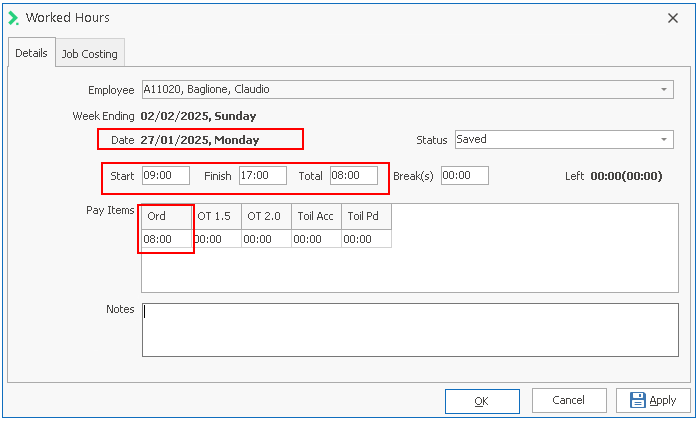
Task: Focus the Finish time field
Action: coord(262,176)
